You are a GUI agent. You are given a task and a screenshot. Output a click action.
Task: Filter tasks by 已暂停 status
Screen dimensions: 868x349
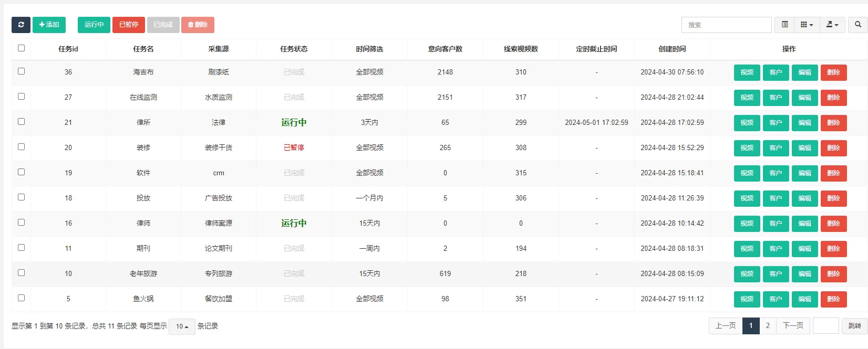129,25
